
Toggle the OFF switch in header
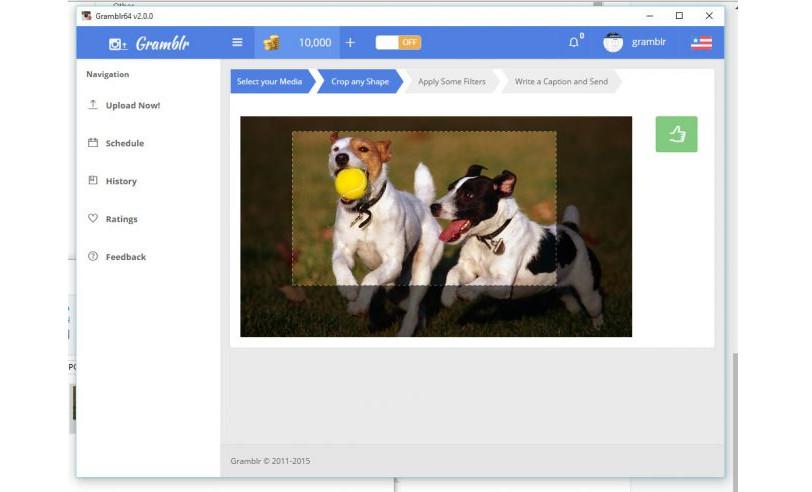pos(398,42)
